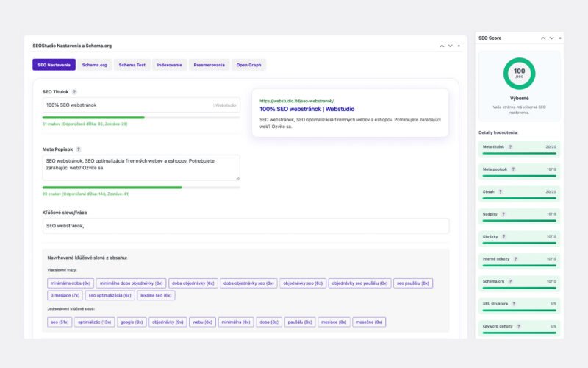Choose single keyword 'webu (8x)'
The width and height of the screenshot is (588, 368).
coord(203,322)
